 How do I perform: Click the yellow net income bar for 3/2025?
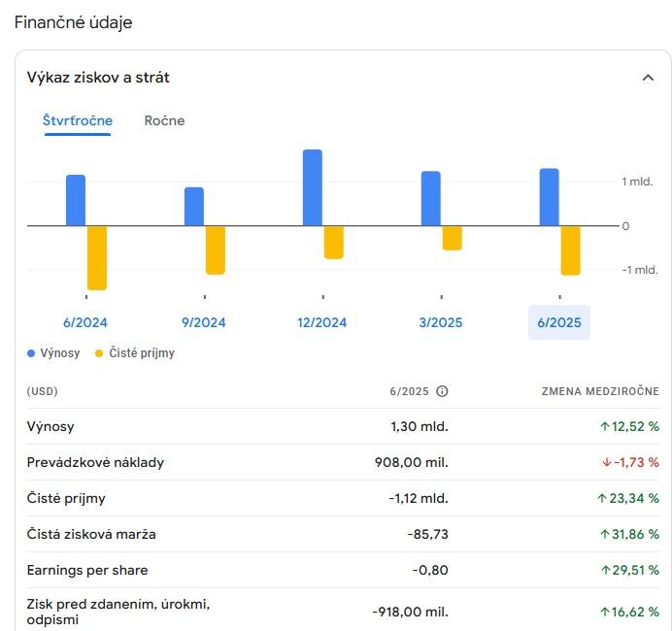[x=452, y=238]
